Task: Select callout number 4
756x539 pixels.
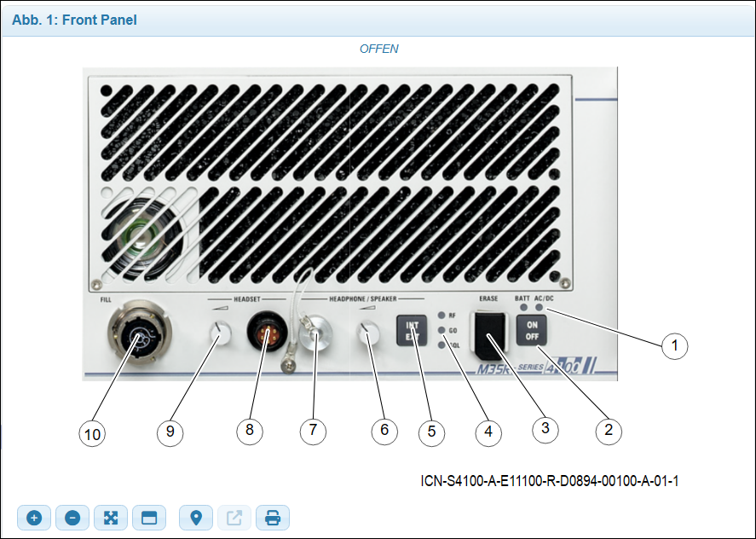Action: point(488,432)
